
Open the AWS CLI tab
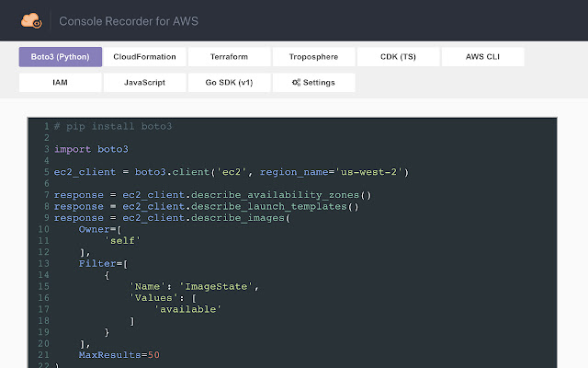pos(482,57)
